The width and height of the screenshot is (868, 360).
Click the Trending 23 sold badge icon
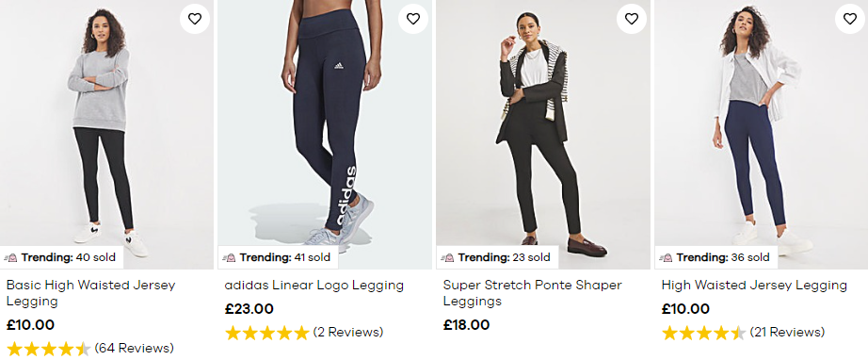coord(447,257)
